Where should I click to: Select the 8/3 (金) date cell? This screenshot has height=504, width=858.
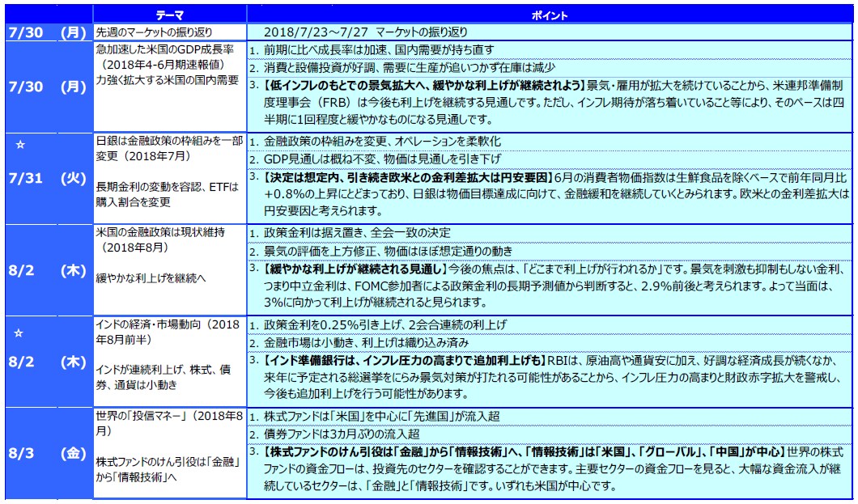click(46, 453)
